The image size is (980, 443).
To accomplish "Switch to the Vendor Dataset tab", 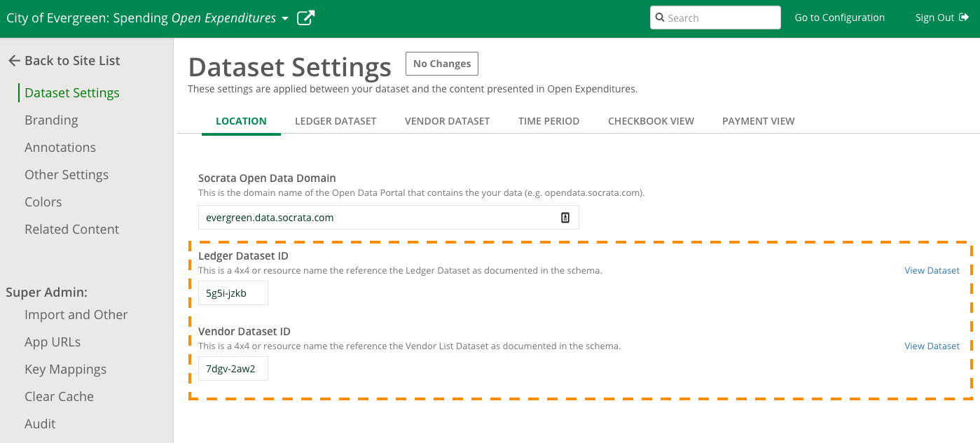I will pos(447,121).
